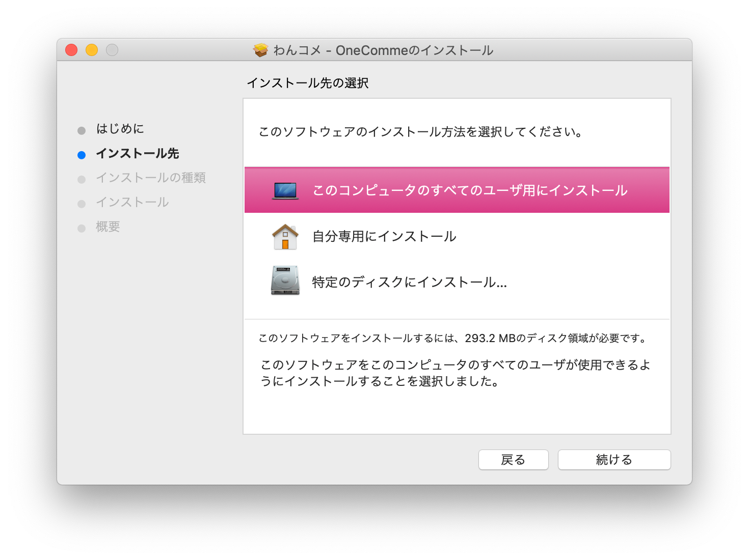Click the hard disk drive icon
749x560 pixels.
point(285,281)
